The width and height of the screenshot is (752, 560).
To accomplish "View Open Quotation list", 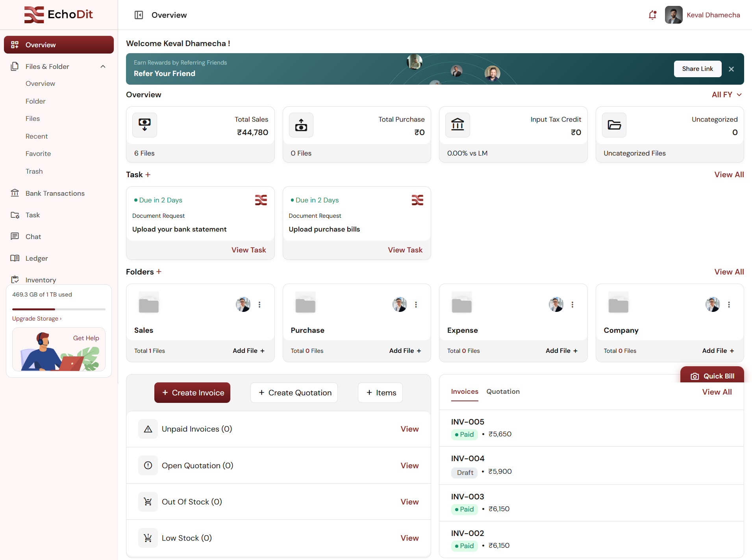I will (x=409, y=465).
